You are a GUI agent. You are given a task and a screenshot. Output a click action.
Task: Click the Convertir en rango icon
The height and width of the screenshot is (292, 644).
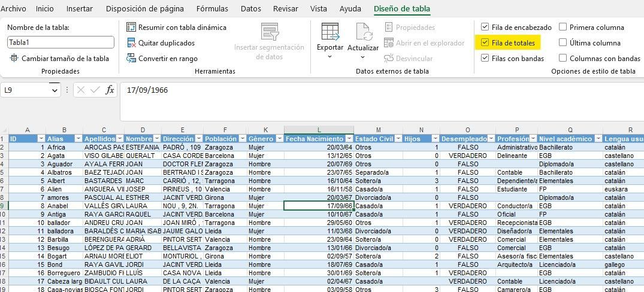pyautogui.click(x=131, y=59)
